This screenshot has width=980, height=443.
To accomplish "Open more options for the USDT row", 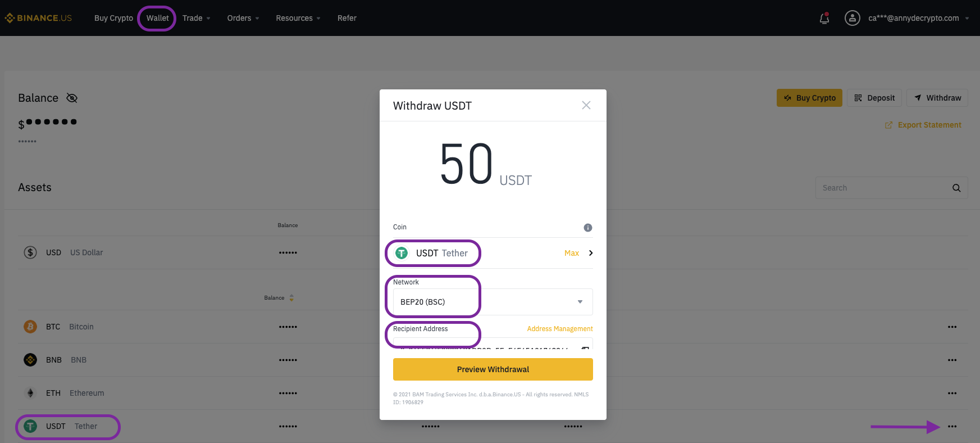I will 952,426.
